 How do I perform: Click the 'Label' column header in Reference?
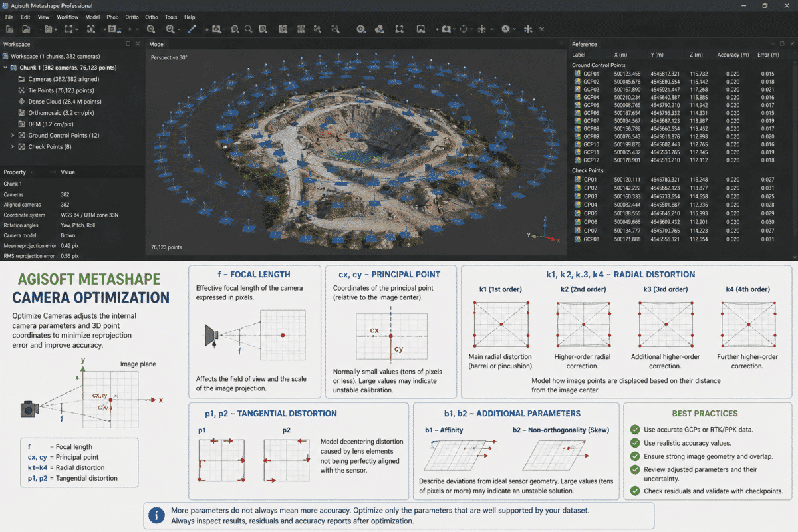pyautogui.click(x=579, y=55)
